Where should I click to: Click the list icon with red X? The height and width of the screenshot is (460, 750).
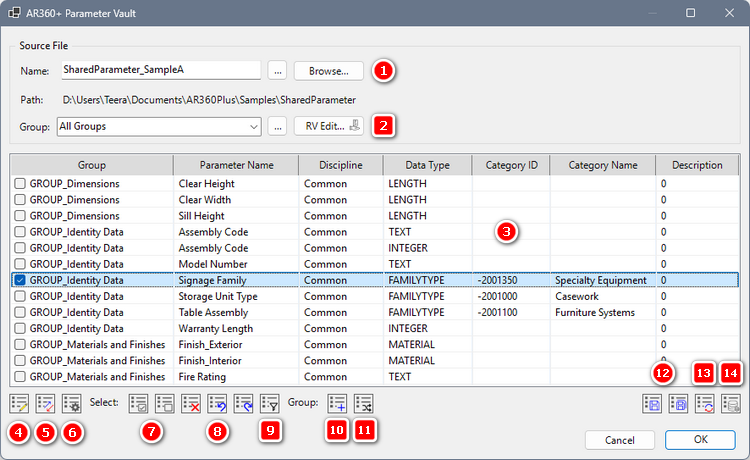coord(192,403)
